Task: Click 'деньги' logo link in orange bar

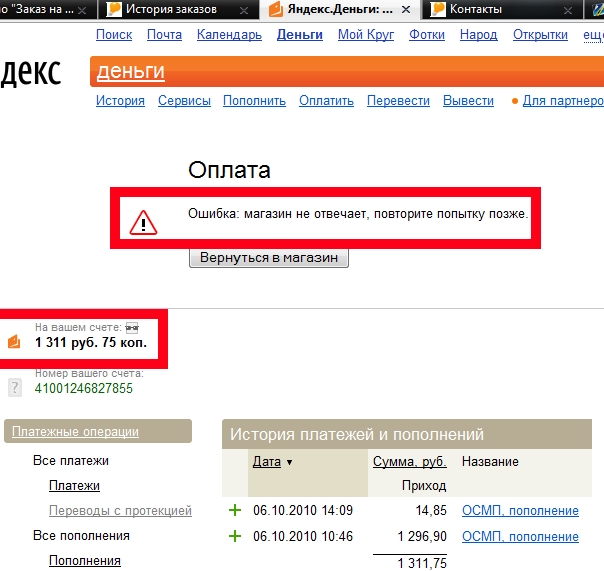Action: [131, 72]
